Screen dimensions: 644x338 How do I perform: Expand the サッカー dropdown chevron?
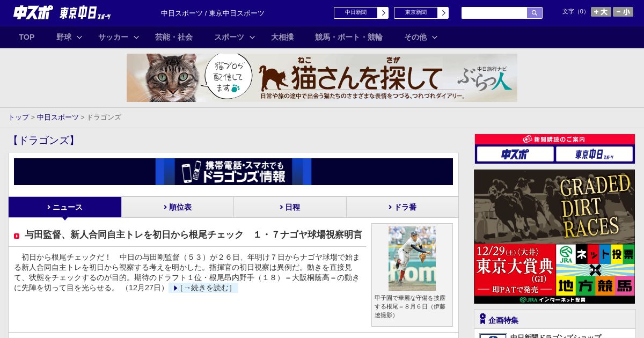coord(136,37)
